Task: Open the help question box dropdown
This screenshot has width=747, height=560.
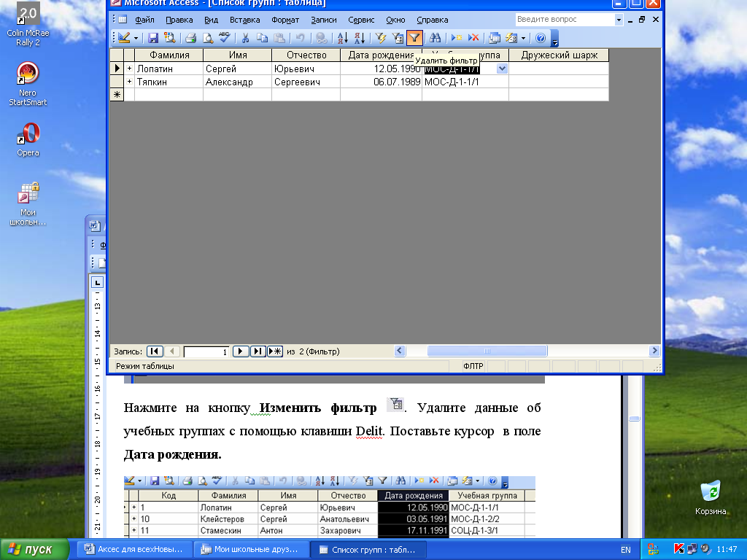Action: coord(619,20)
